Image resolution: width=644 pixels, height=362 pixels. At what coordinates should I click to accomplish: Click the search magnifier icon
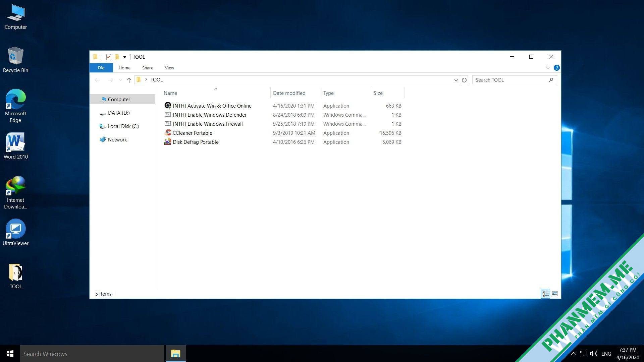(x=551, y=80)
